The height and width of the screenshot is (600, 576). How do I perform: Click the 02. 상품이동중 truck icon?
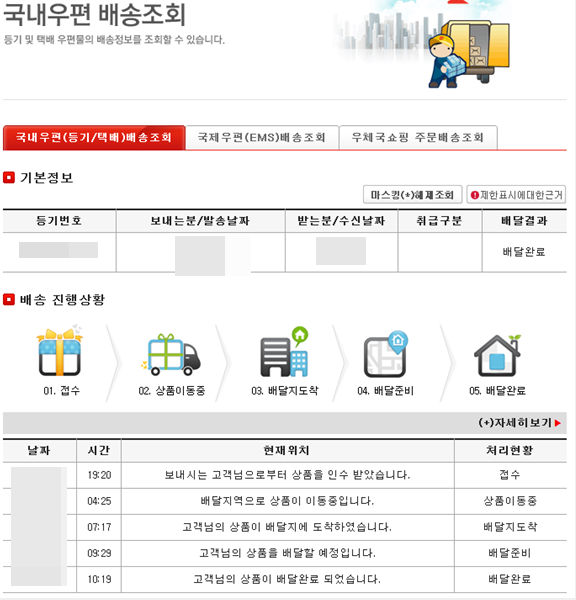[171, 354]
